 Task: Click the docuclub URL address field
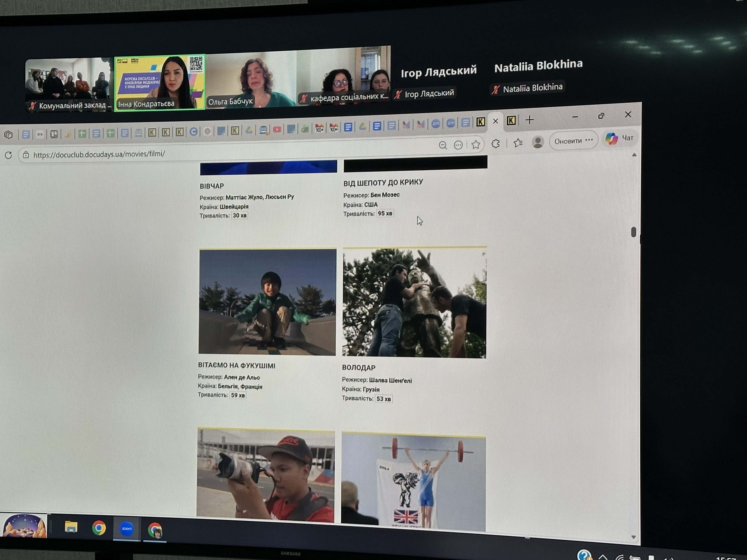99,154
